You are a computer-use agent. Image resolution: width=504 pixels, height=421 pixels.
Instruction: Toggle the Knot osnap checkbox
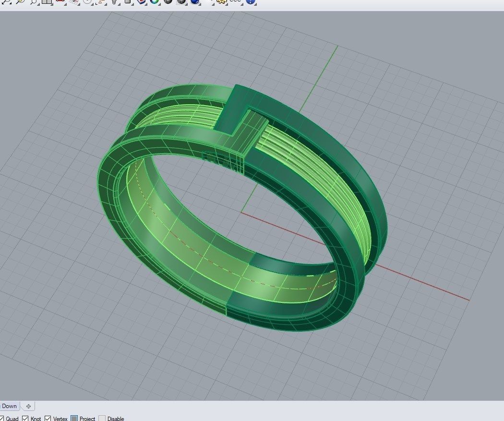[25, 419]
